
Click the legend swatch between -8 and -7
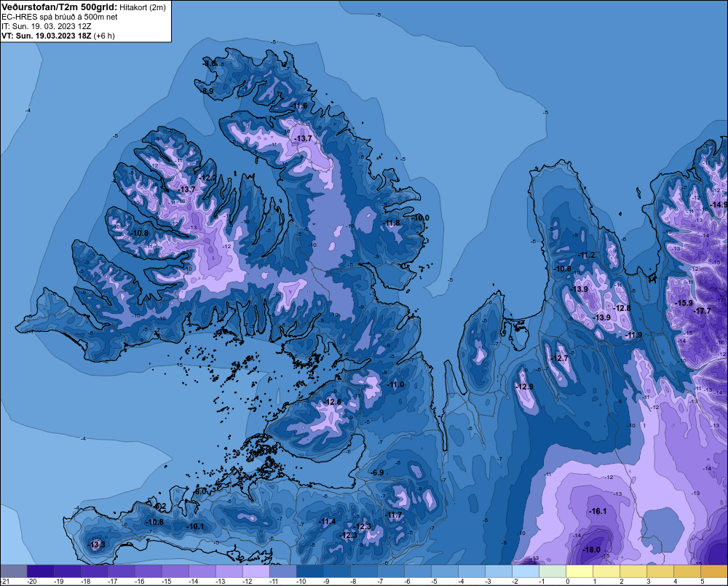click(364, 571)
